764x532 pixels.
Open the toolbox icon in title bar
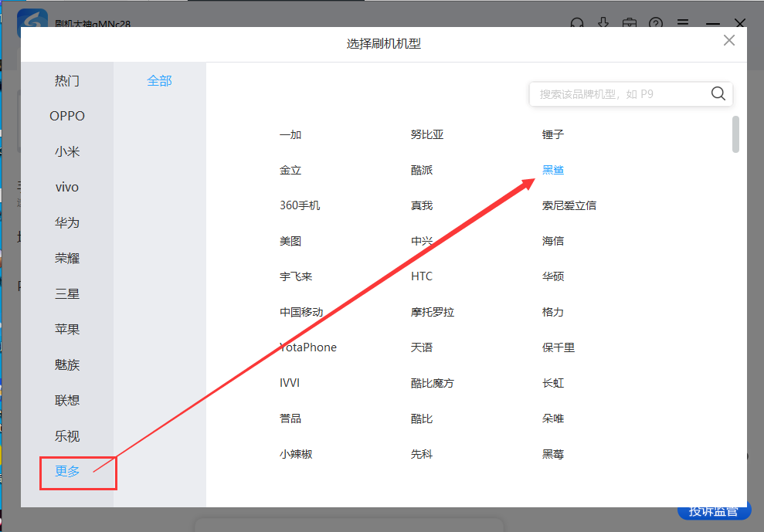click(630, 24)
